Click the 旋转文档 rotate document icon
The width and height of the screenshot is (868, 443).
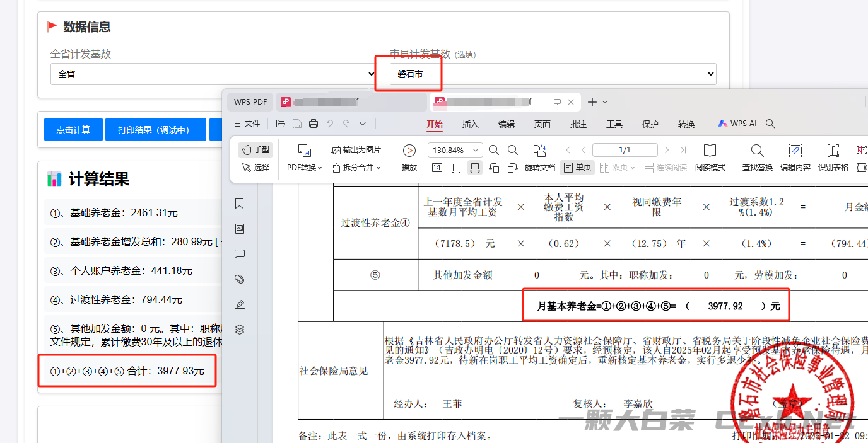[539, 151]
